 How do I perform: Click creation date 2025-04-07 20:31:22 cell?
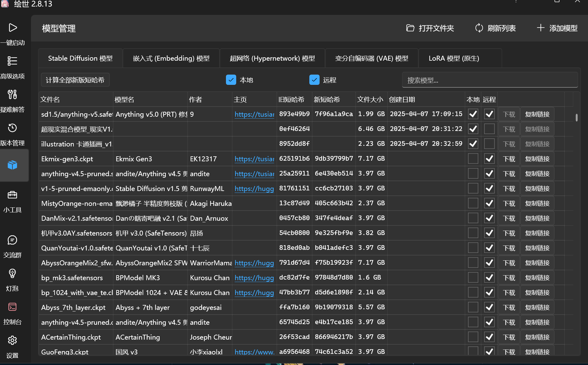(x=426, y=129)
